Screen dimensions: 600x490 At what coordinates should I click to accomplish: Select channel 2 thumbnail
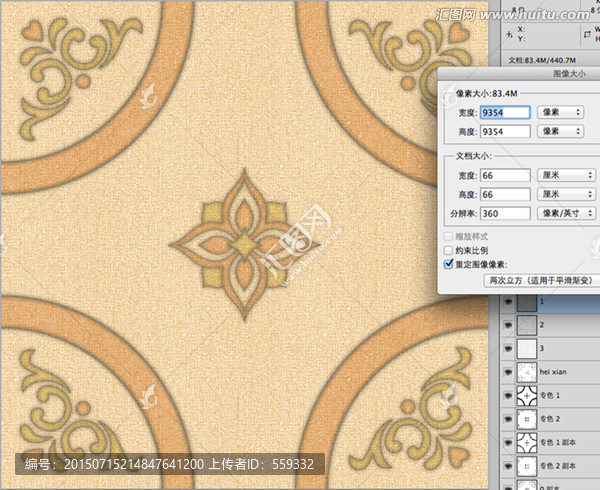click(527, 325)
